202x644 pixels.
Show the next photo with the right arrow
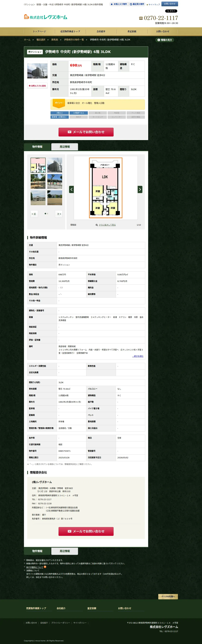pyautogui.click(x=140, y=189)
